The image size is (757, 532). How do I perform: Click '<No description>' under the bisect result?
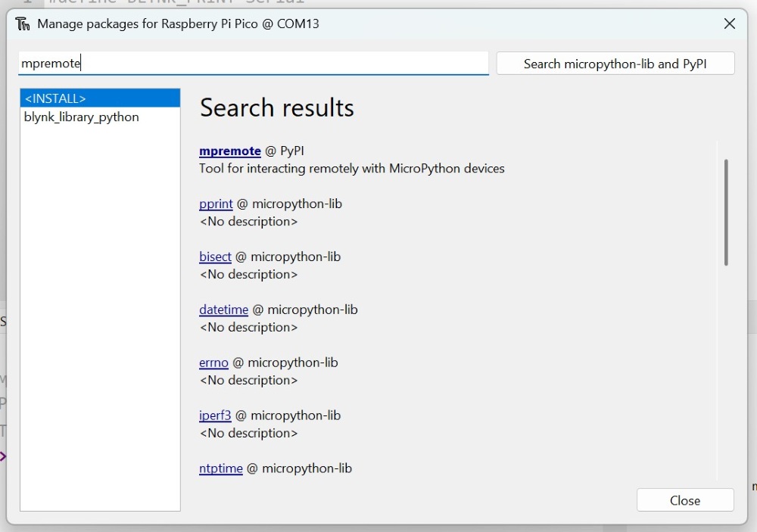coord(248,274)
